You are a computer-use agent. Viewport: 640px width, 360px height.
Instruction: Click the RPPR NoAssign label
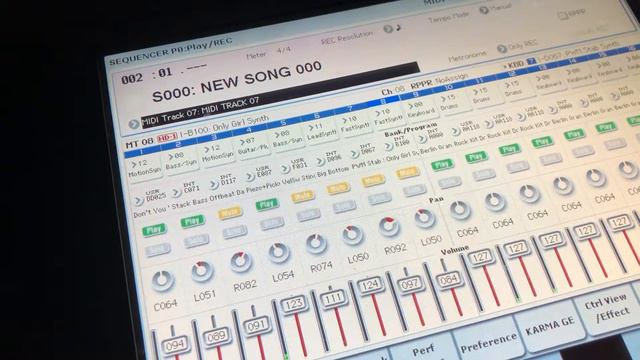[x=439, y=82]
